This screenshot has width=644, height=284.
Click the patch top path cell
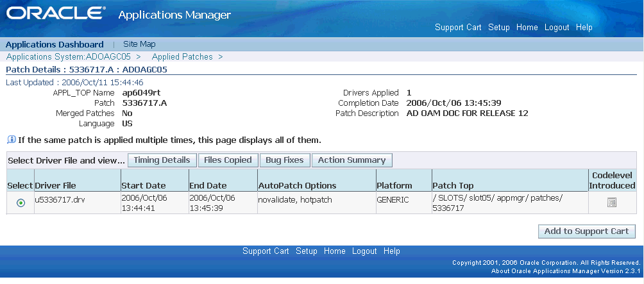point(510,203)
